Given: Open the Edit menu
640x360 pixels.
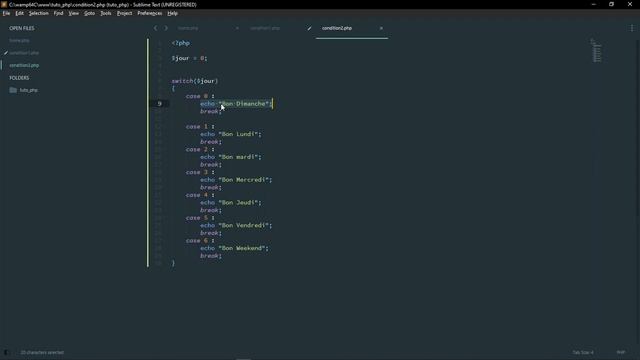Looking at the screenshot, I should (19, 13).
